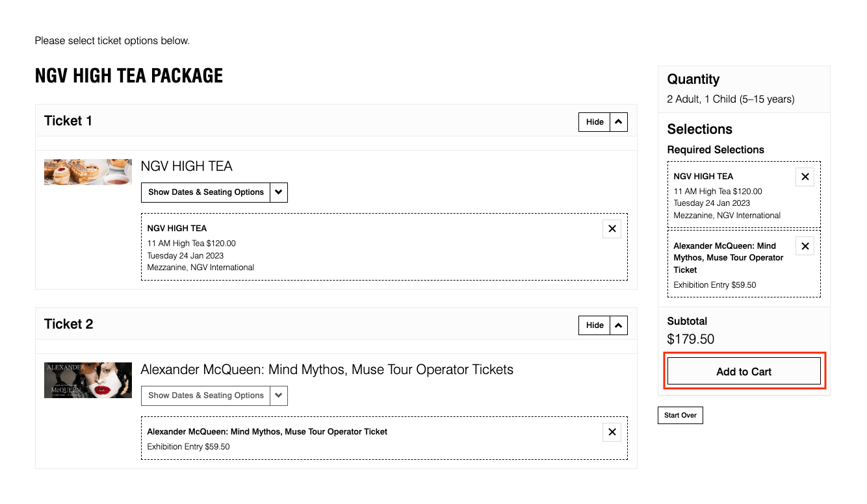867x504 pixels.
Task: Click the Hide button for Ticket 1
Action: (595, 122)
